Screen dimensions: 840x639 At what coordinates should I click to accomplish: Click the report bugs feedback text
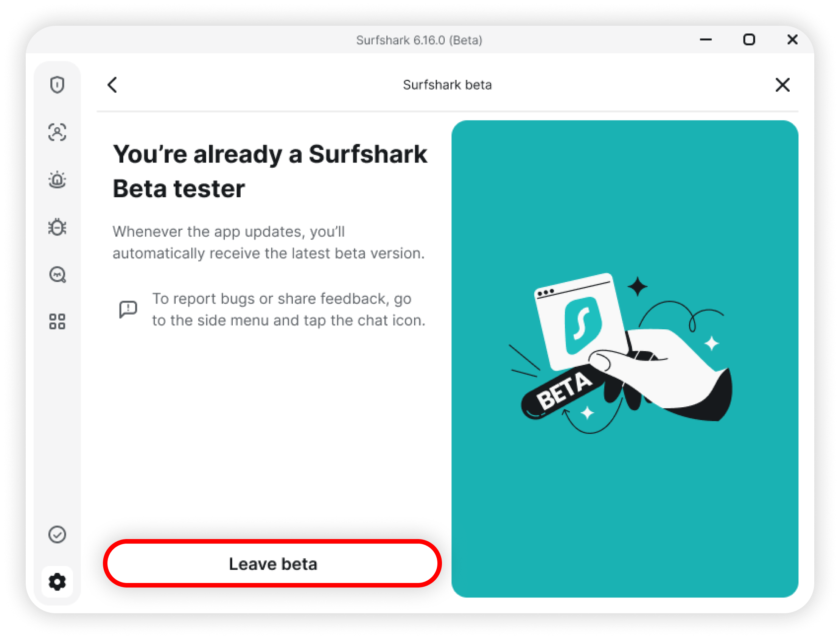pyautogui.click(x=289, y=309)
